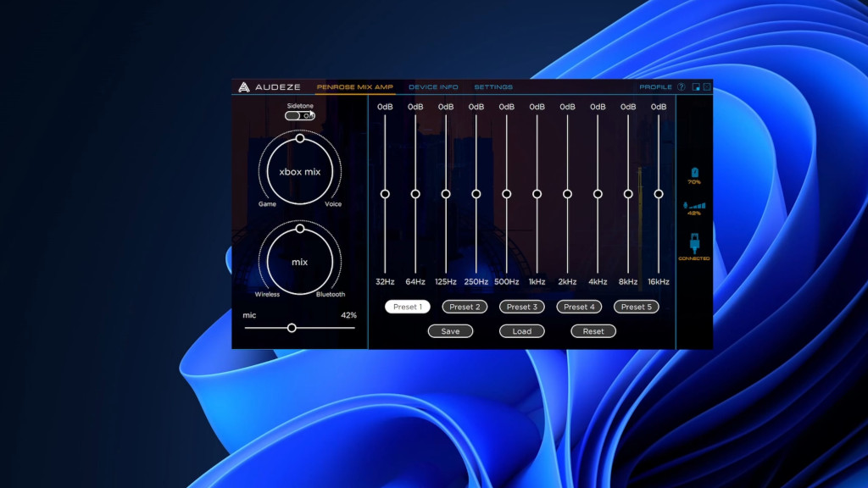Click the mic 42% value text
Viewport: 868px width, 488px height.
point(348,315)
